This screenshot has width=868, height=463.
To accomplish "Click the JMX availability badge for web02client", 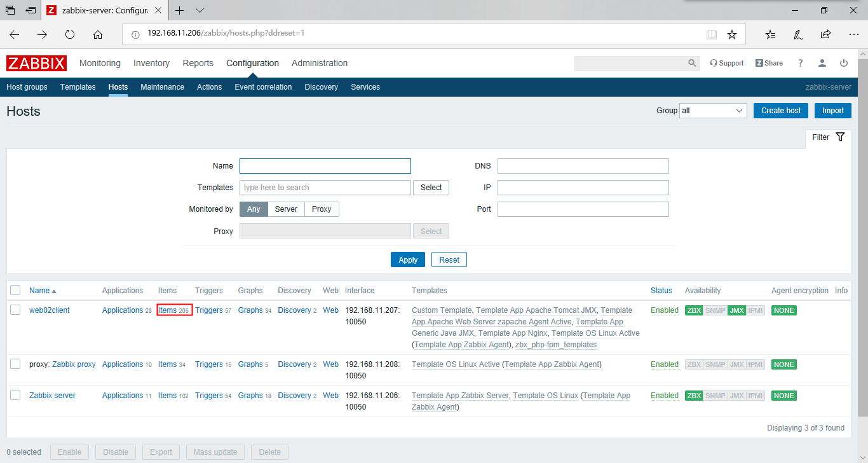I will 736,310.
